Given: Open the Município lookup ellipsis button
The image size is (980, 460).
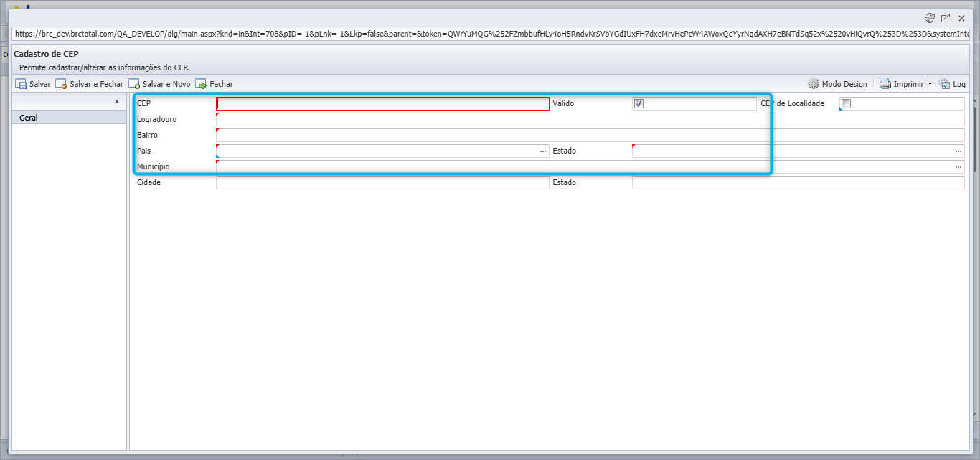Looking at the screenshot, I should (958, 167).
